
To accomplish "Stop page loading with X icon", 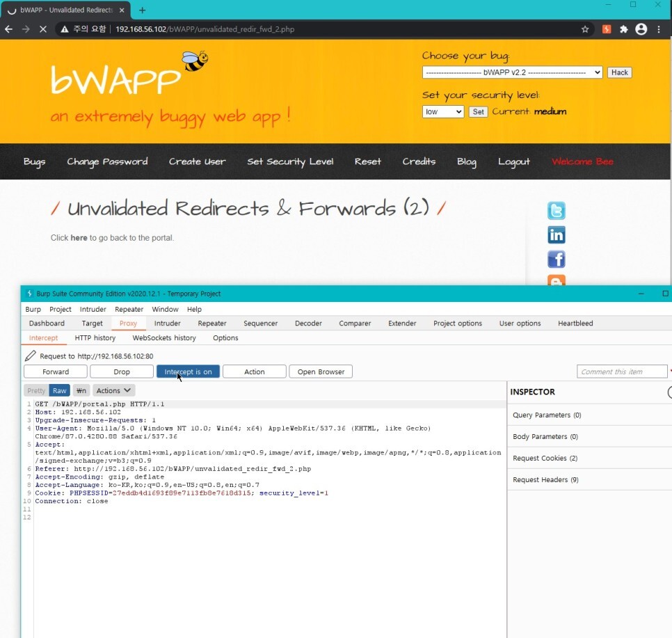I will pos(43,29).
